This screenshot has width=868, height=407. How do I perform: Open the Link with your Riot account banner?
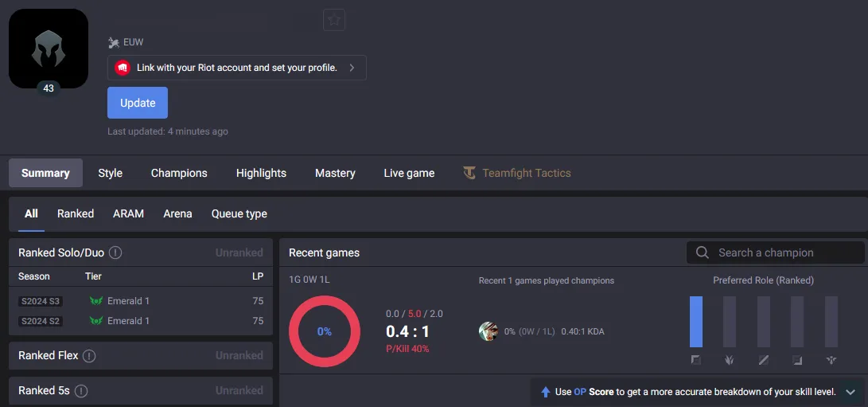[x=237, y=68]
